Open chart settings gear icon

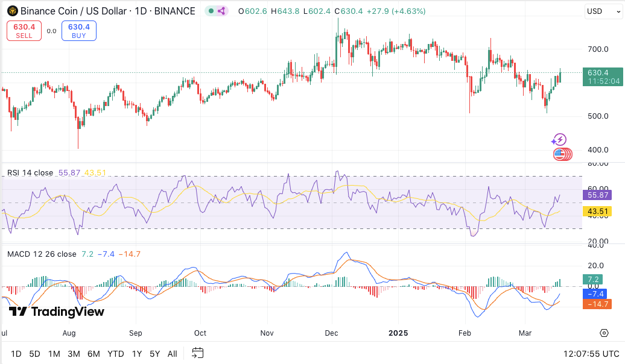(604, 333)
